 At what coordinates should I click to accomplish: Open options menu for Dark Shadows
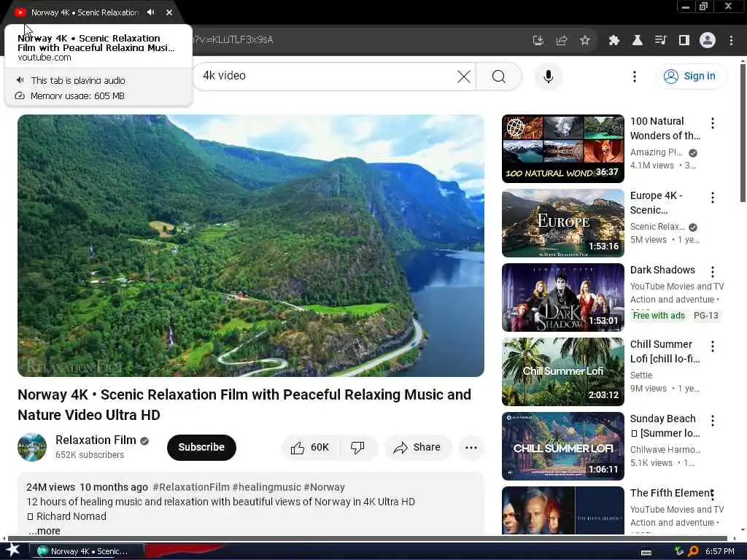[712, 272]
